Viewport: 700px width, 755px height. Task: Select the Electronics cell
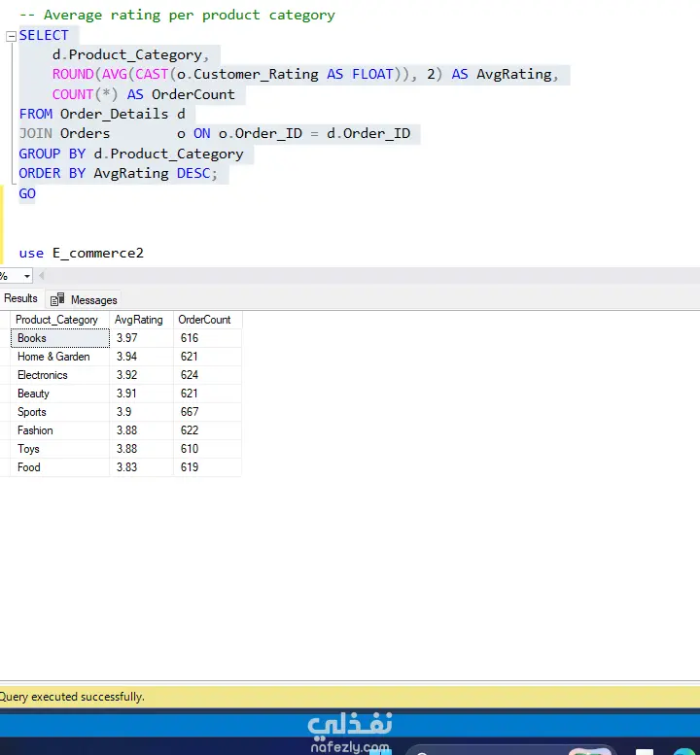(x=60, y=375)
